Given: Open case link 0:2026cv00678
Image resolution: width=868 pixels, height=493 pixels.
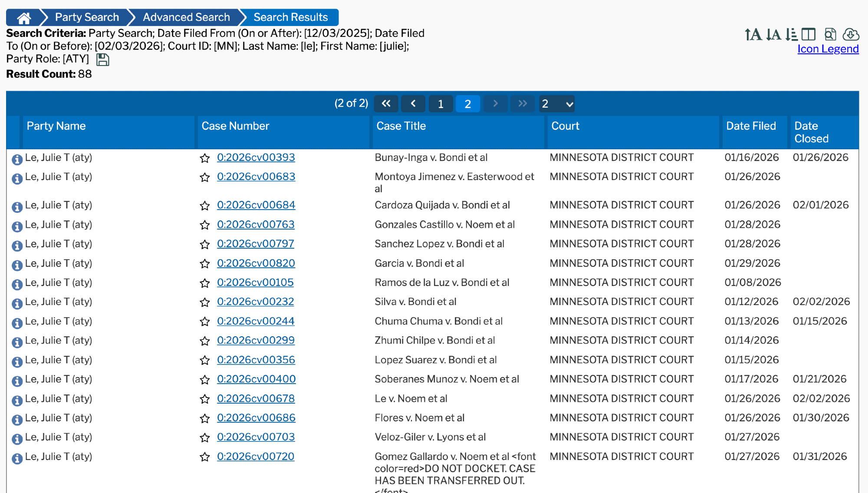Looking at the screenshot, I should (x=256, y=398).
